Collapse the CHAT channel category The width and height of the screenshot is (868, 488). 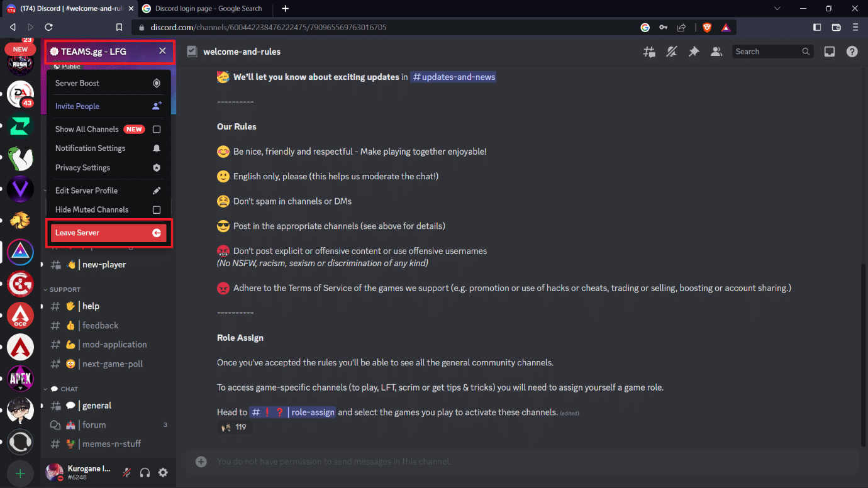point(60,389)
